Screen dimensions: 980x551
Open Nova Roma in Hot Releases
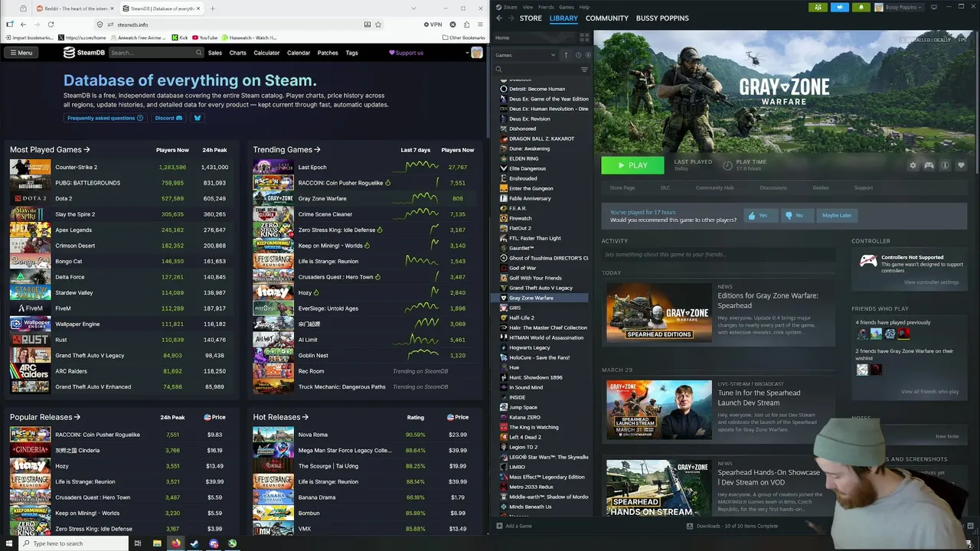pos(313,435)
